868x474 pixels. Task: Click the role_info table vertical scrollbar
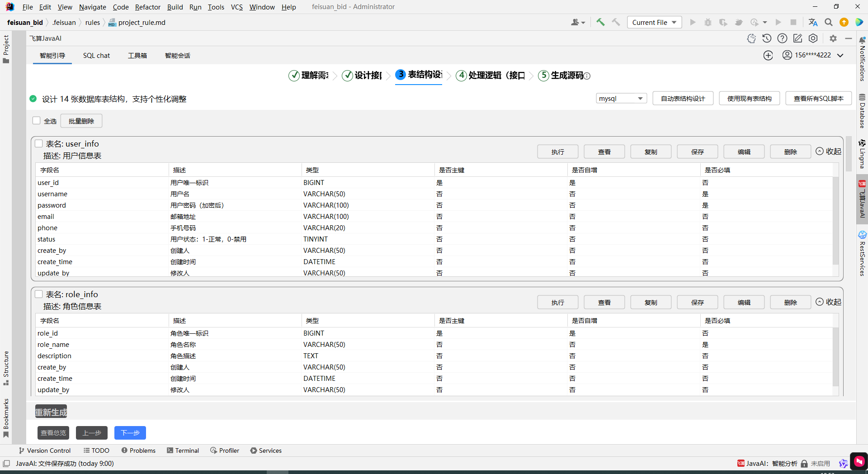(835, 357)
